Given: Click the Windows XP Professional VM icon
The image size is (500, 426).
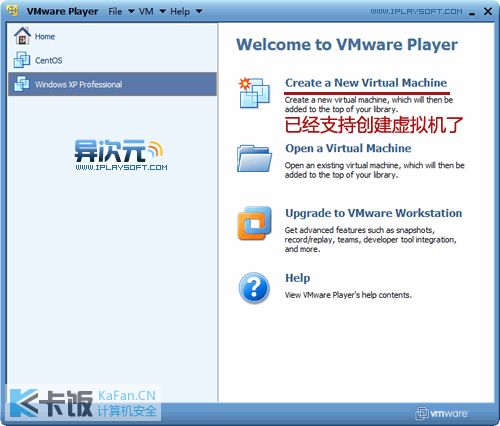Looking at the screenshot, I should [x=22, y=84].
